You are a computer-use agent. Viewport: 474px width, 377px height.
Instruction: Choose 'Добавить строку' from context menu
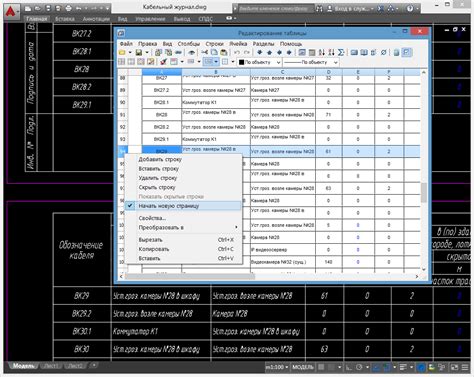[183, 159]
